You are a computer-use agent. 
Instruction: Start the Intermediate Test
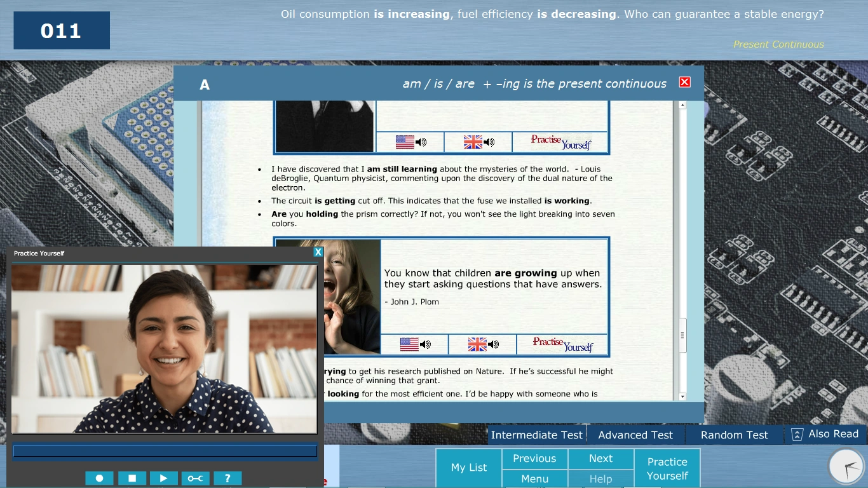pos(536,435)
